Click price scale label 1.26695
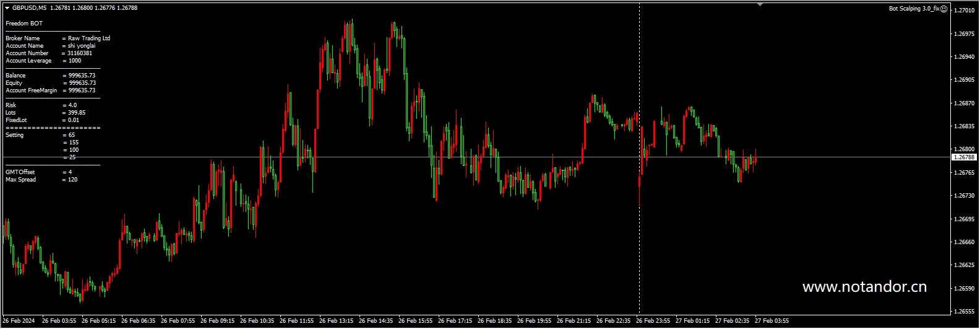This screenshot has height=329, width=980. (x=965, y=219)
